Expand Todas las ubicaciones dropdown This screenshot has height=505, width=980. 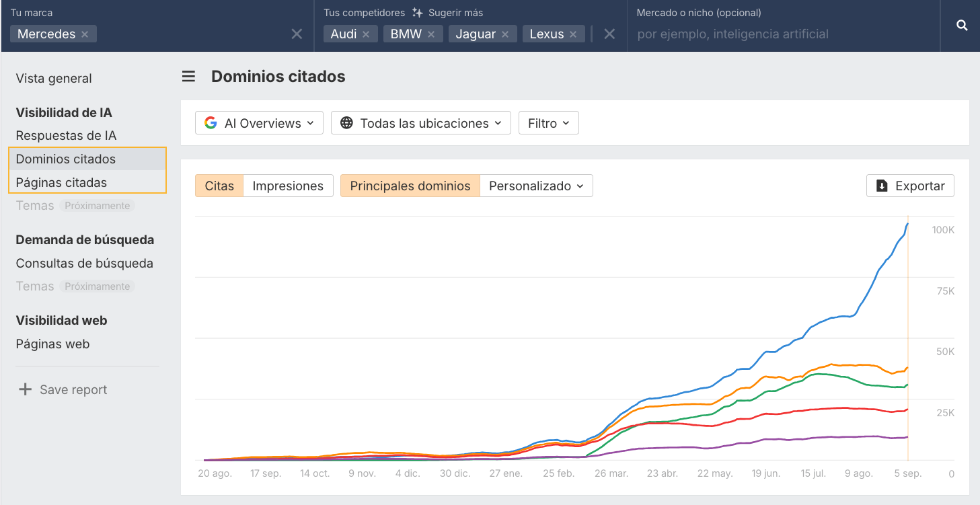421,123
